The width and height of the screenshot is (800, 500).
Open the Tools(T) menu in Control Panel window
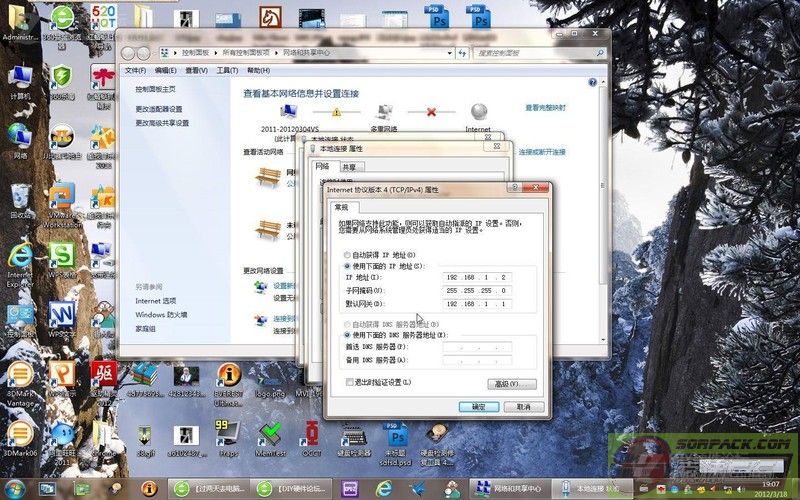pyautogui.click(x=227, y=70)
